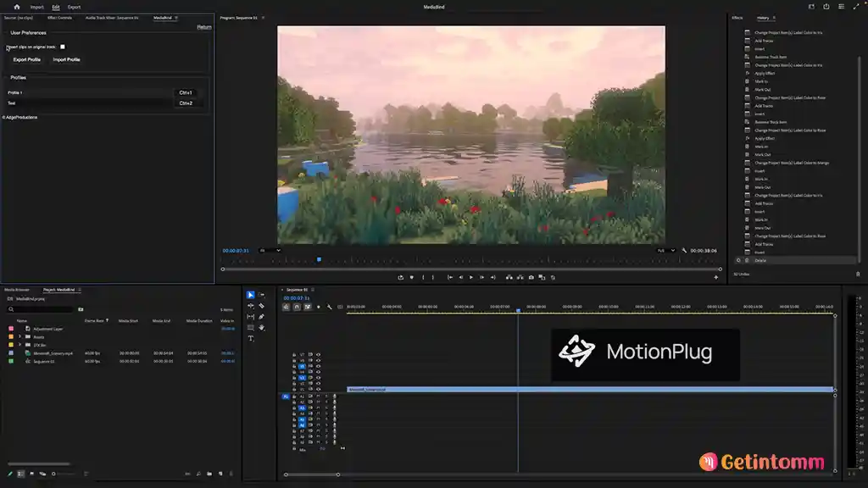Select the Ripple Edit tool
868x488 pixels.
(x=250, y=306)
